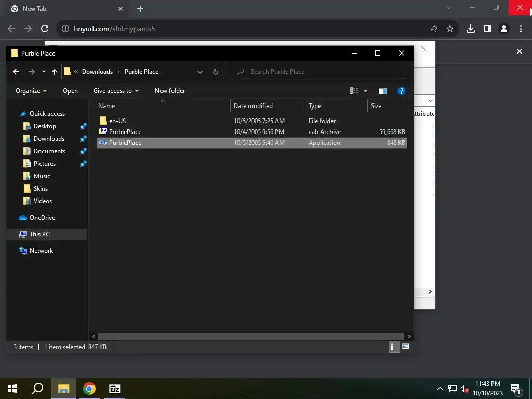The image size is (532, 399).
Task: Open Chrome downloads icon
Action: (471, 29)
